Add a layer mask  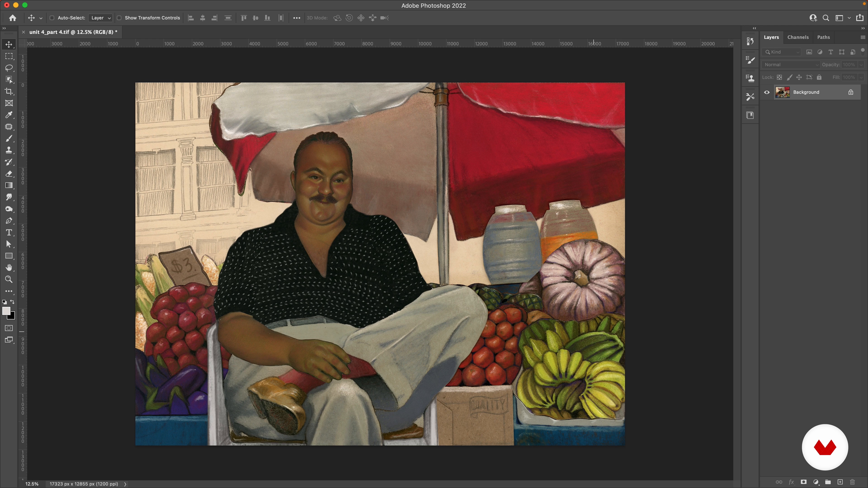804,482
